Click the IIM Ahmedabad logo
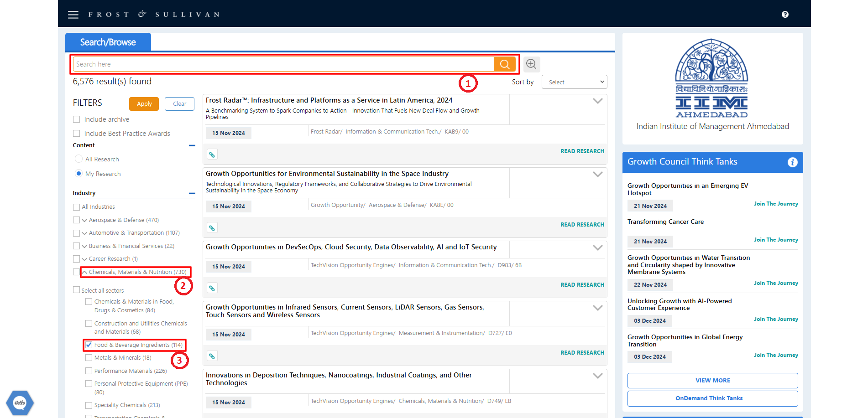Viewport: 868px width, 418px height. [x=711, y=78]
